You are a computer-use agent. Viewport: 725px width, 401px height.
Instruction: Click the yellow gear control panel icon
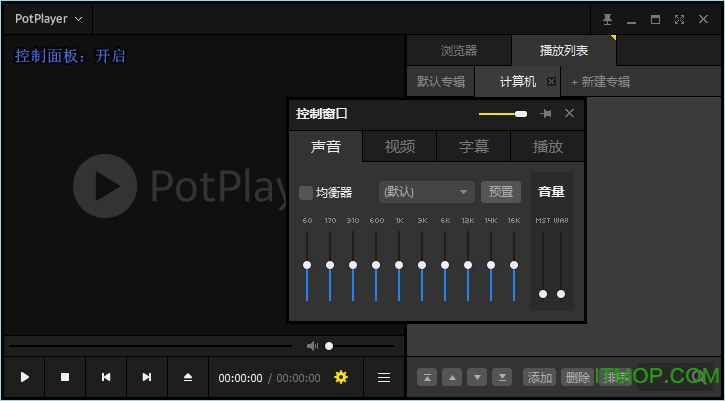coord(341,377)
